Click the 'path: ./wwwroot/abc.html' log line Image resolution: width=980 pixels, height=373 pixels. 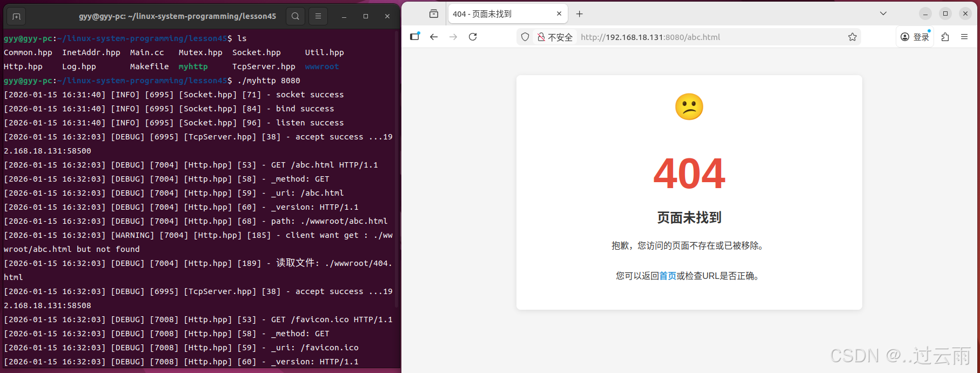pos(196,221)
